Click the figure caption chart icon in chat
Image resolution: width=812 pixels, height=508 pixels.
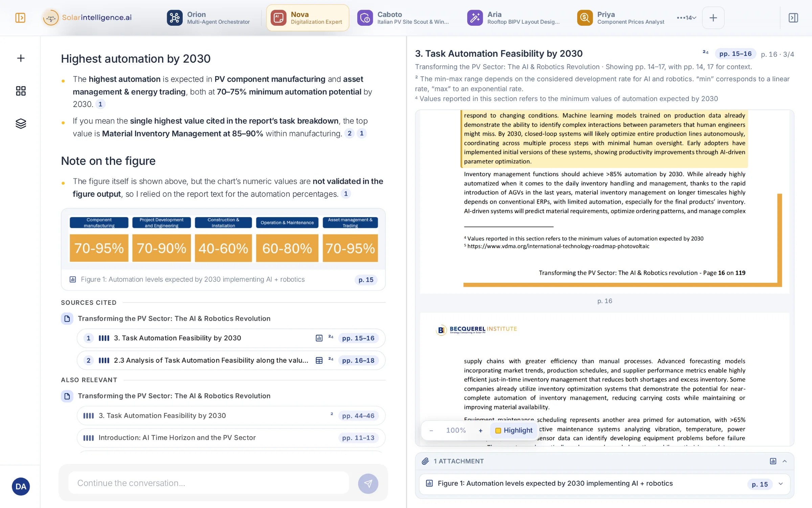click(x=73, y=279)
